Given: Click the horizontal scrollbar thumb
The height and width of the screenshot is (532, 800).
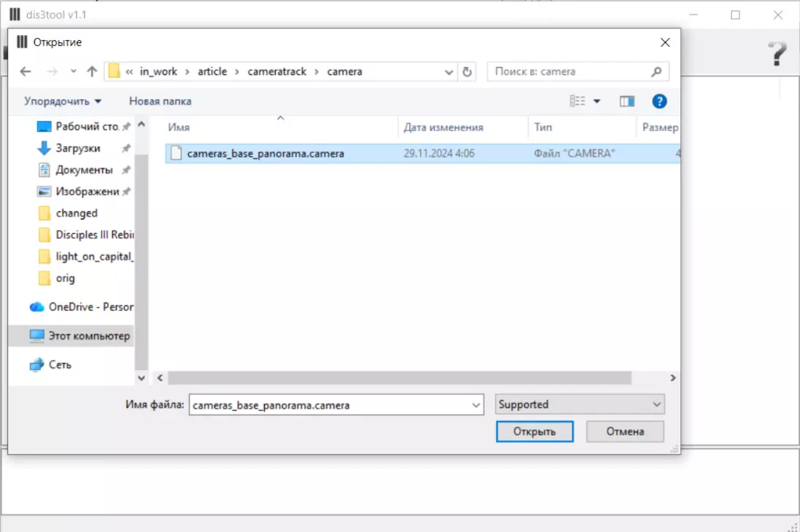Looking at the screenshot, I should point(400,378).
